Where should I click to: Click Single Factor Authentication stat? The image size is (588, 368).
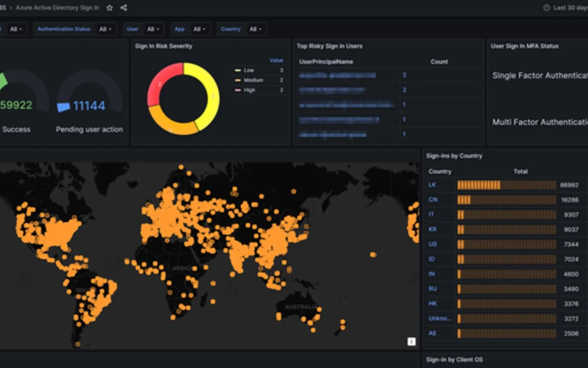(540, 75)
